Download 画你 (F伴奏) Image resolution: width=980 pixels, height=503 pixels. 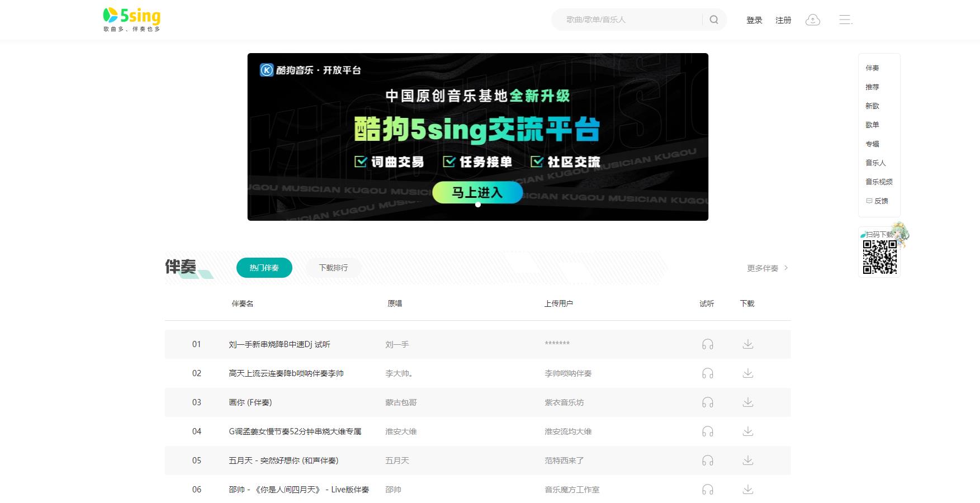pyautogui.click(x=748, y=402)
